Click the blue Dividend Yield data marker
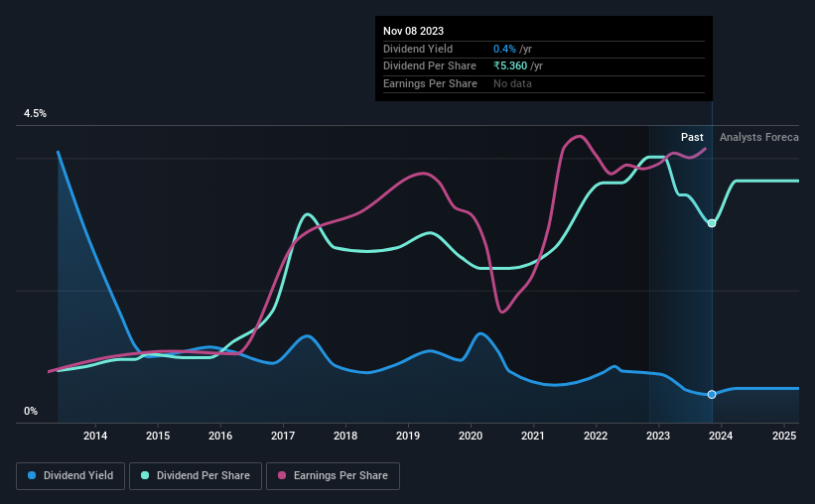This screenshot has height=504, width=815. [x=712, y=395]
